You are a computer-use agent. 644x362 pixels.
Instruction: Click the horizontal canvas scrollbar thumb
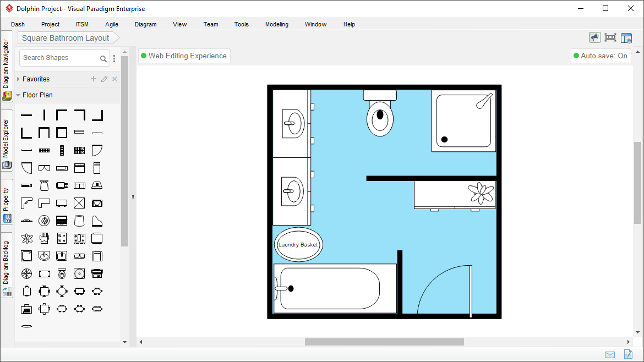(384, 342)
